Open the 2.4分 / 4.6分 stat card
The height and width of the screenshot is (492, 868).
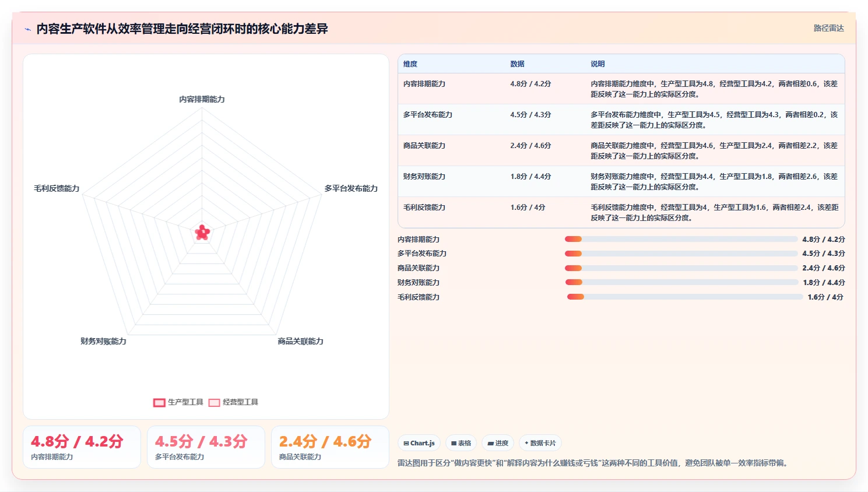tap(330, 447)
